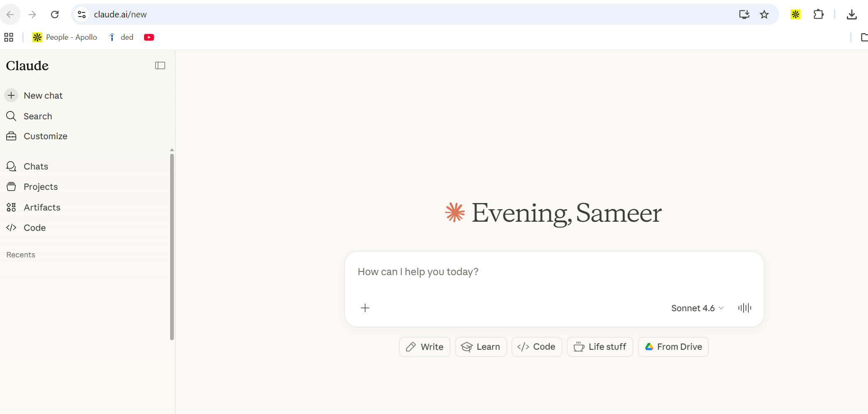Click the Artifacts shapes icon

11,207
